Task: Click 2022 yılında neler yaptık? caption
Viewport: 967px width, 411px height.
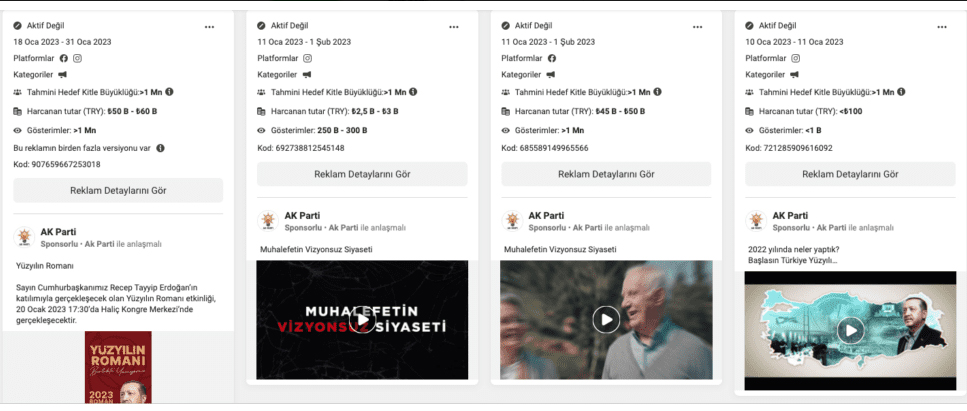Action: coord(794,250)
